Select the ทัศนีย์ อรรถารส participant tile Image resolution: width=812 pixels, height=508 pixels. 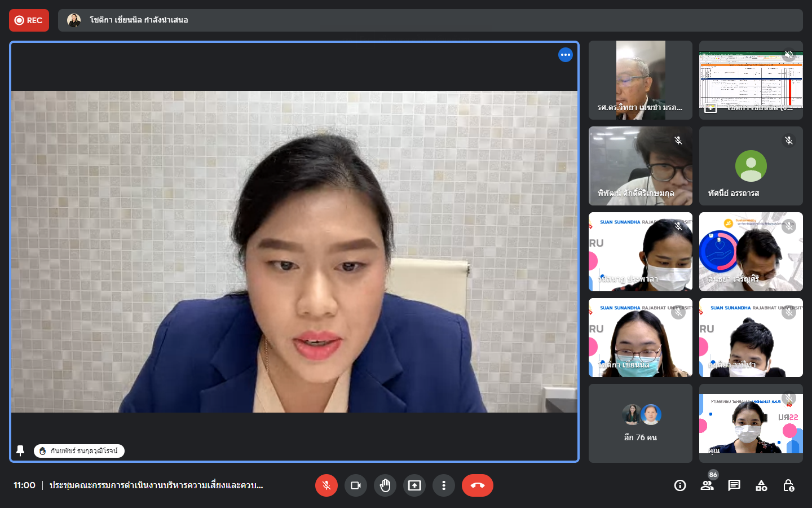tap(751, 166)
